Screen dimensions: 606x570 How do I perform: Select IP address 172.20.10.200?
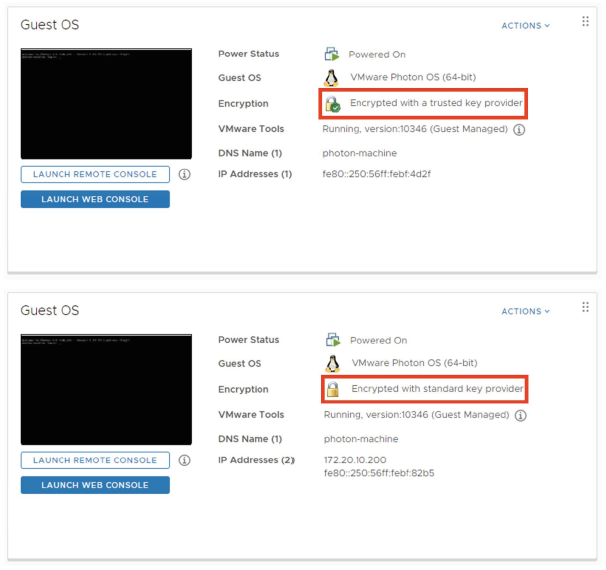[355, 460]
